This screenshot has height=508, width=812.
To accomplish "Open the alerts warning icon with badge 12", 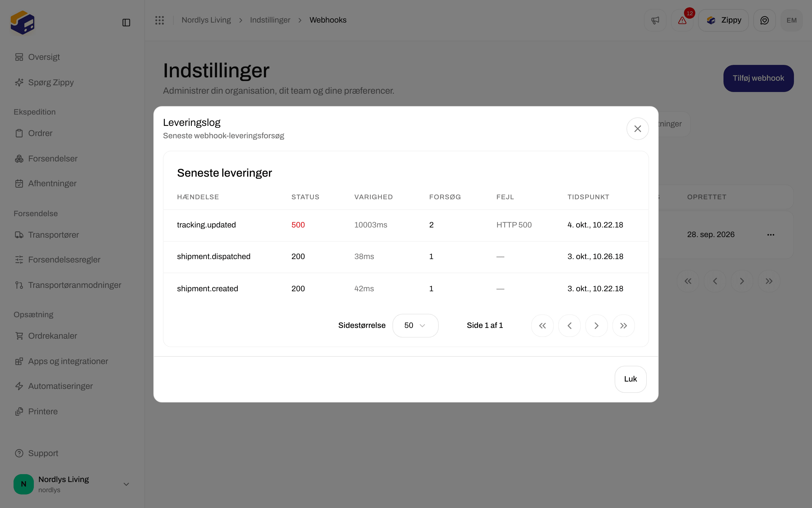I will [x=682, y=21].
